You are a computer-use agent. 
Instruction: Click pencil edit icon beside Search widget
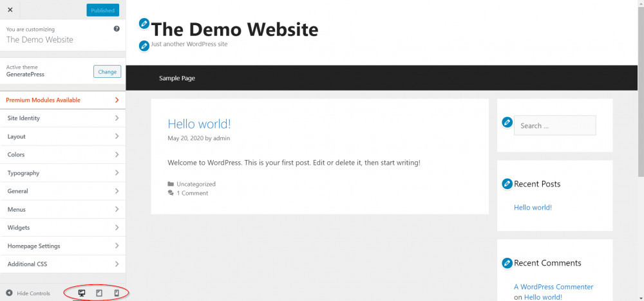(x=507, y=122)
